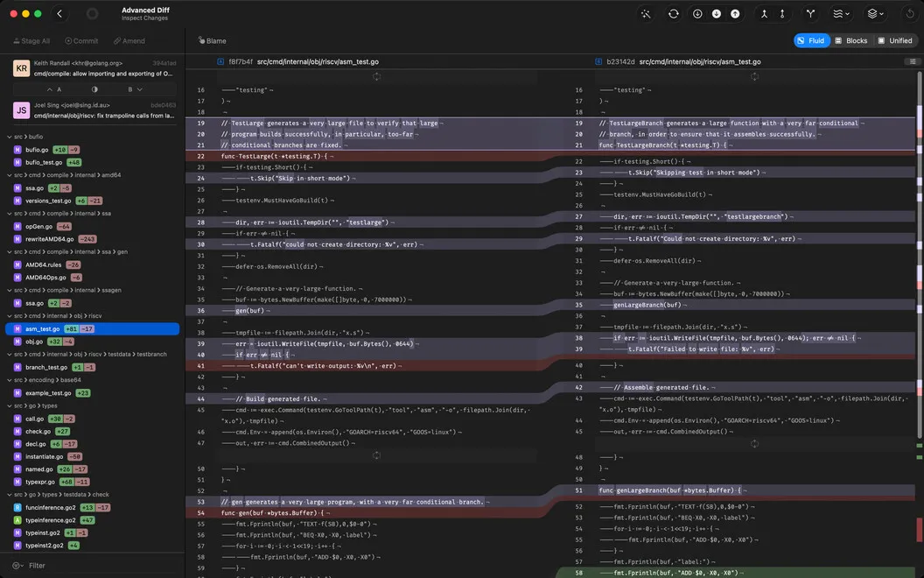Click the create Branch fork icon
Viewport: 924px width, 578px height.
tap(811, 13)
